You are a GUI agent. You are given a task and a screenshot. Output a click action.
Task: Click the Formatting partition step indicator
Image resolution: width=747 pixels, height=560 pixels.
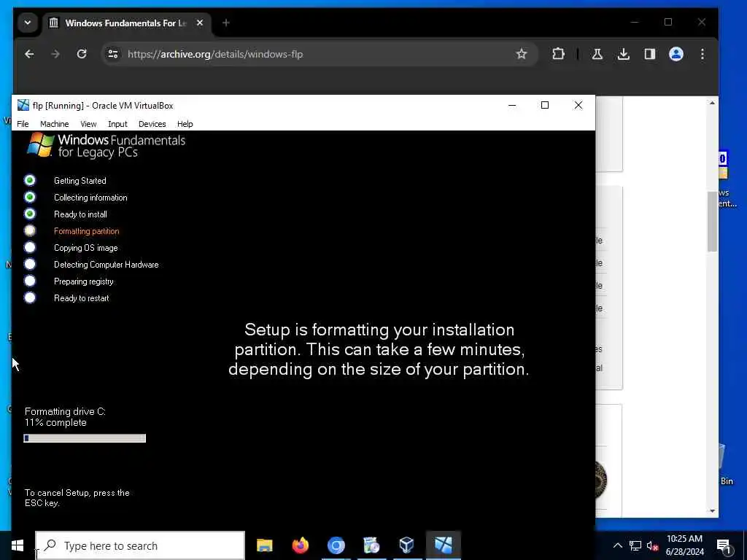[29, 231]
